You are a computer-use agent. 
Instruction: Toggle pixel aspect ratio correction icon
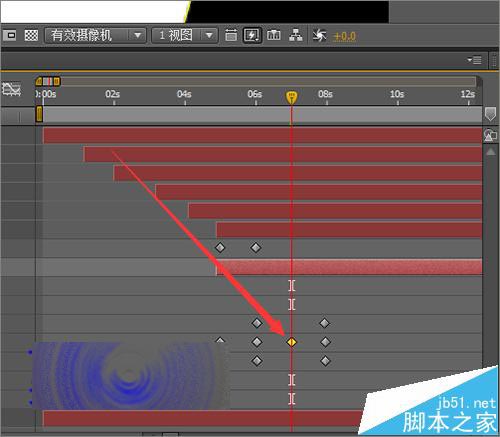click(231, 35)
